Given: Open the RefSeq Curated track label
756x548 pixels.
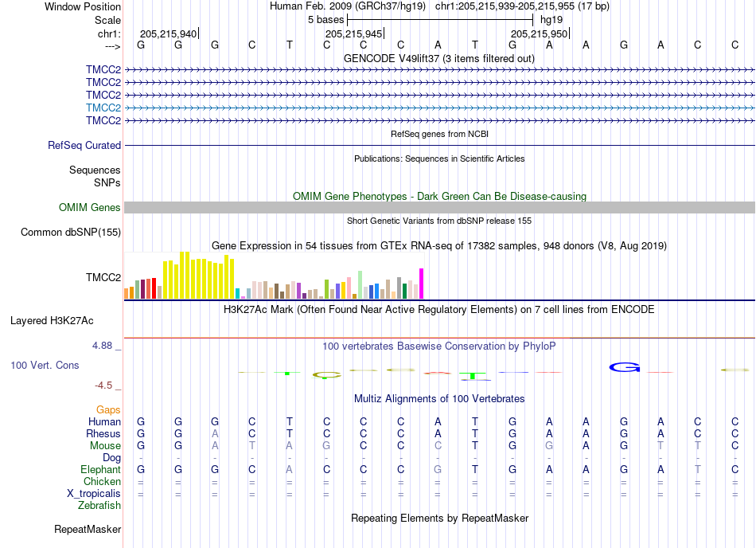Looking at the screenshot, I should 84,145.
